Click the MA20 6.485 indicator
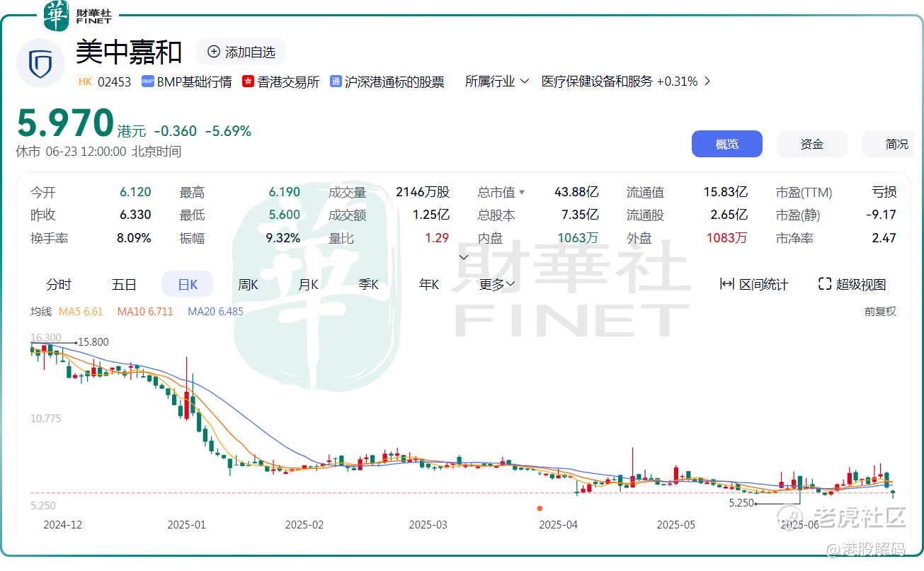This screenshot has height=571, width=924. (215, 311)
